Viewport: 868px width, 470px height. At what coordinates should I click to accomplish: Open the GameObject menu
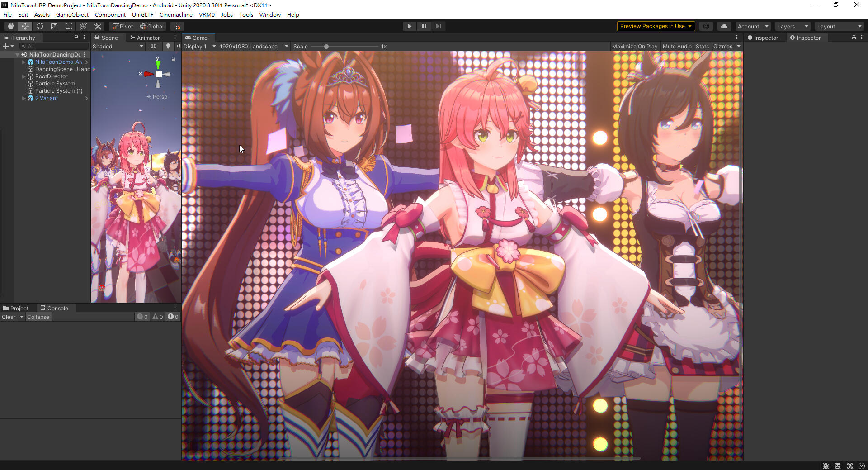click(x=72, y=14)
